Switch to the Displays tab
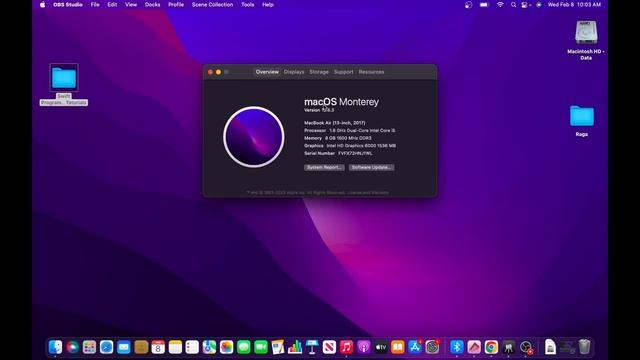 pyautogui.click(x=294, y=72)
